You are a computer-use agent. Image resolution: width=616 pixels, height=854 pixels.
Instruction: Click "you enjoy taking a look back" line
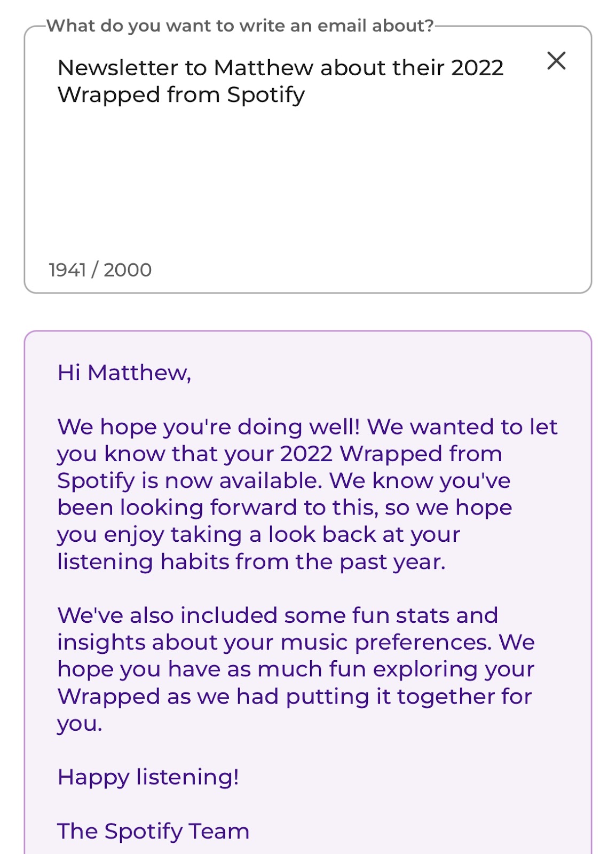258,534
